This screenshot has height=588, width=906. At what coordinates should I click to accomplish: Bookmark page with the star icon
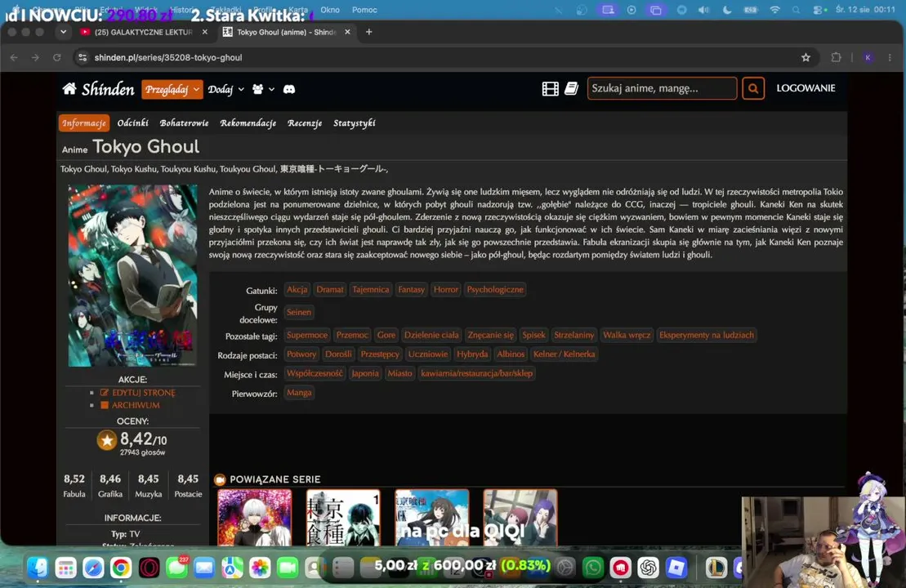tap(806, 57)
